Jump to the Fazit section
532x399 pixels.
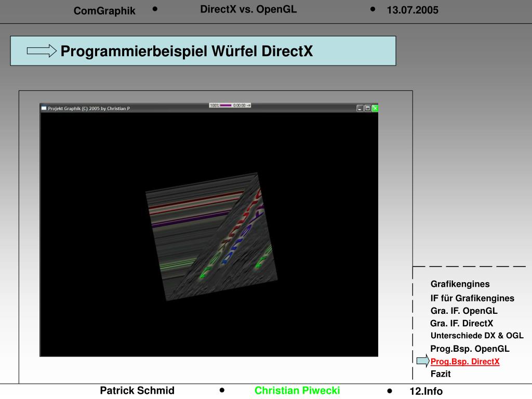click(441, 374)
